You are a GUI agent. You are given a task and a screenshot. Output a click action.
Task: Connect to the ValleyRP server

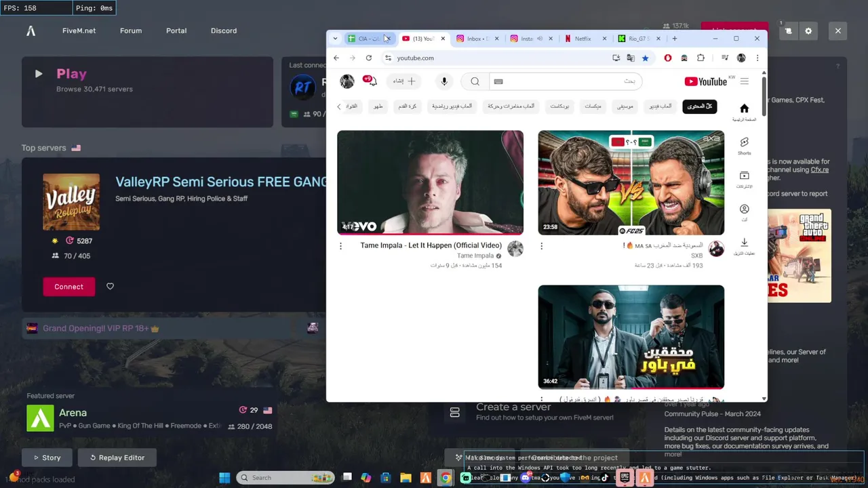point(68,287)
